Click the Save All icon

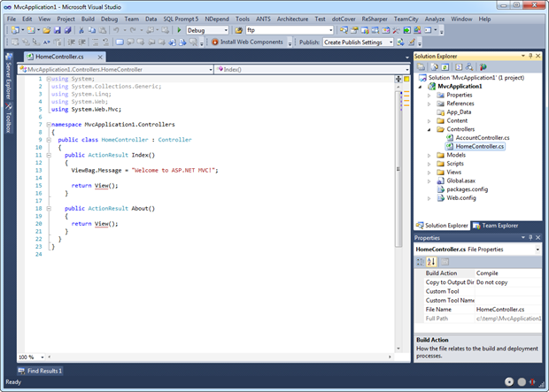click(x=68, y=30)
